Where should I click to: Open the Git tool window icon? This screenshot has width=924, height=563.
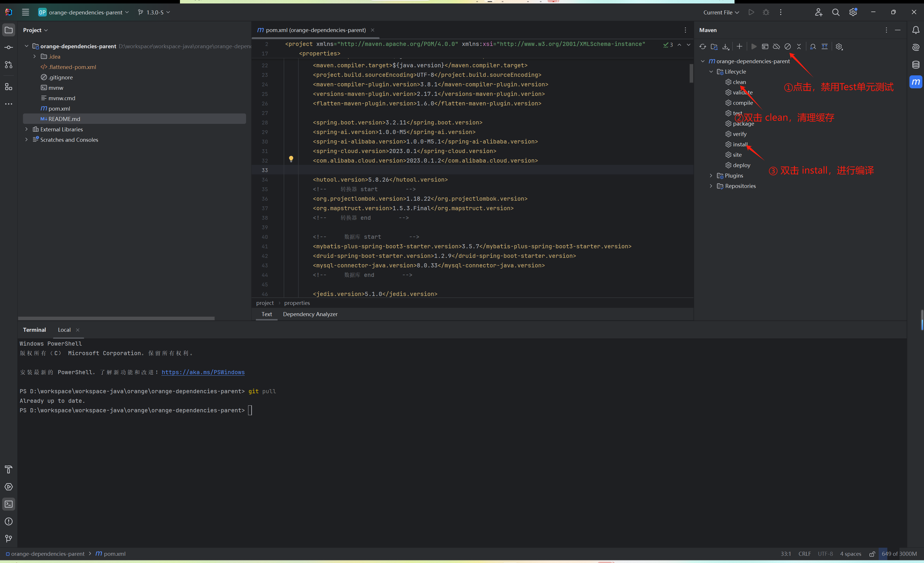click(x=9, y=539)
